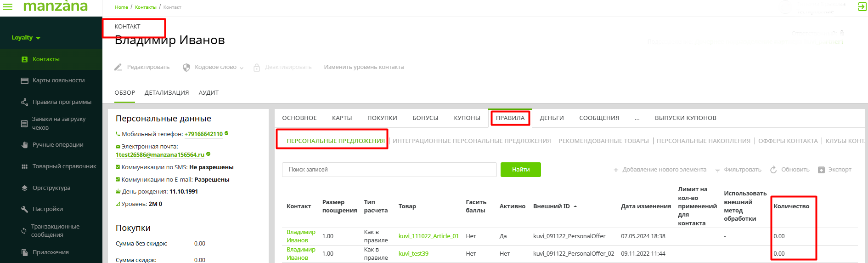Open the kuvi_111022_Article_01 product link

coord(428,236)
